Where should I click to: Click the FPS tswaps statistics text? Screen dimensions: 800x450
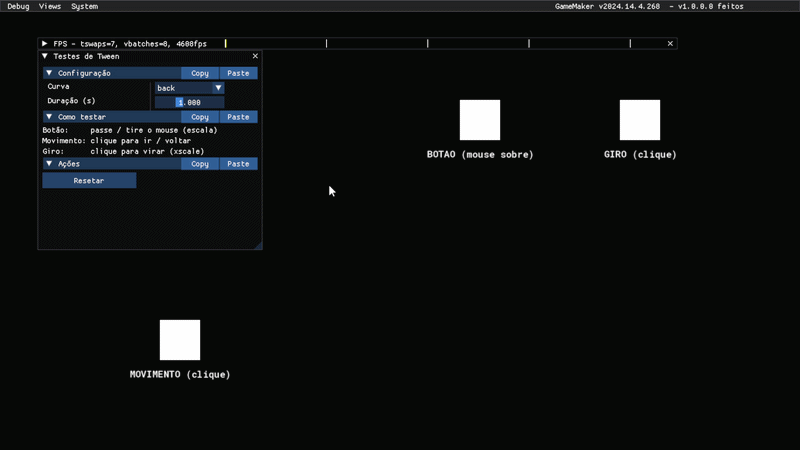[130, 44]
